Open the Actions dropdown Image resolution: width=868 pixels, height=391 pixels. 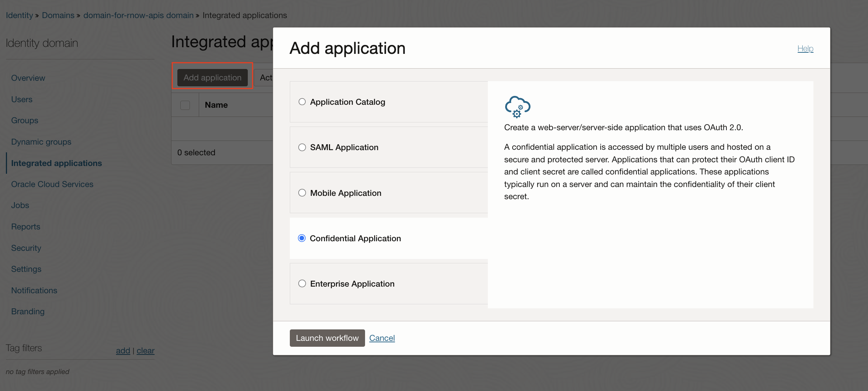[266, 77]
